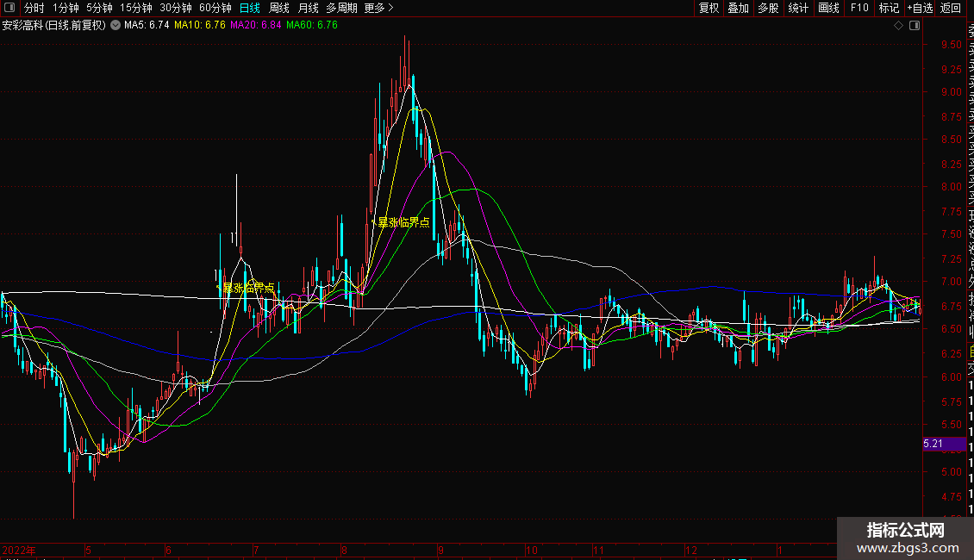This screenshot has height=560, width=974.
Task: Click the diamond icon above the chart
Action: point(898,26)
